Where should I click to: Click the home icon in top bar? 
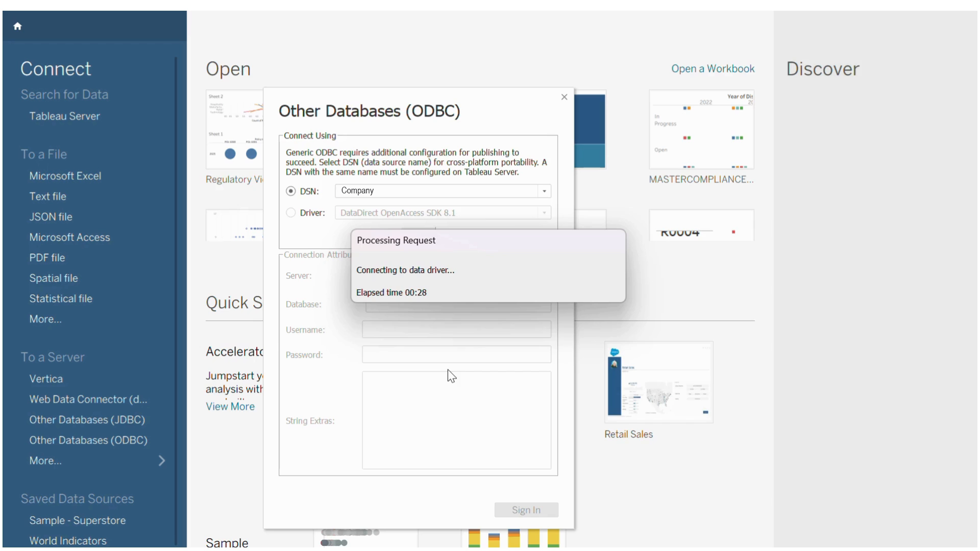(17, 26)
